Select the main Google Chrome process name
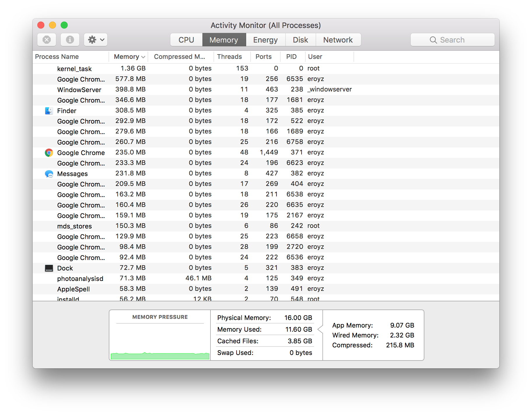The image size is (532, 415). [x=81, y=153]
